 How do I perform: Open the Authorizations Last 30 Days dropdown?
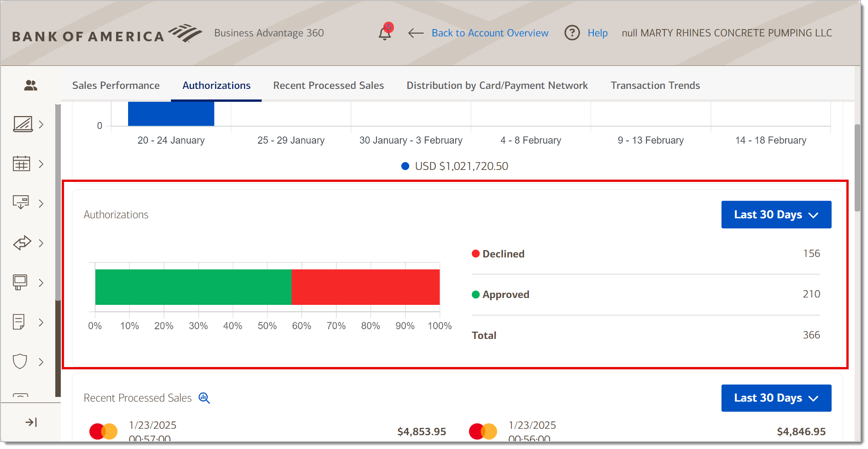pyautogui.click(x=776, y=214)
